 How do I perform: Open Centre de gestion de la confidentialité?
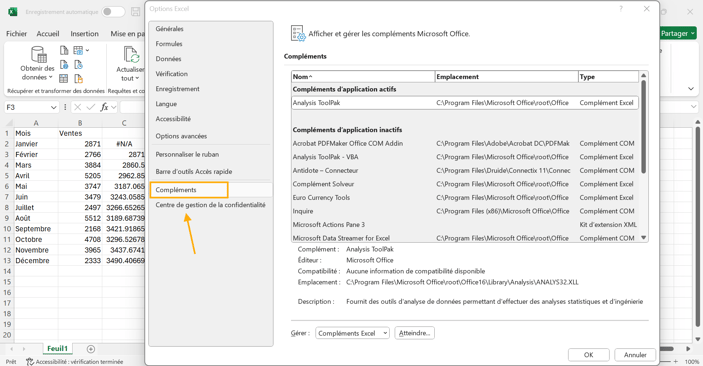[211, 205]
